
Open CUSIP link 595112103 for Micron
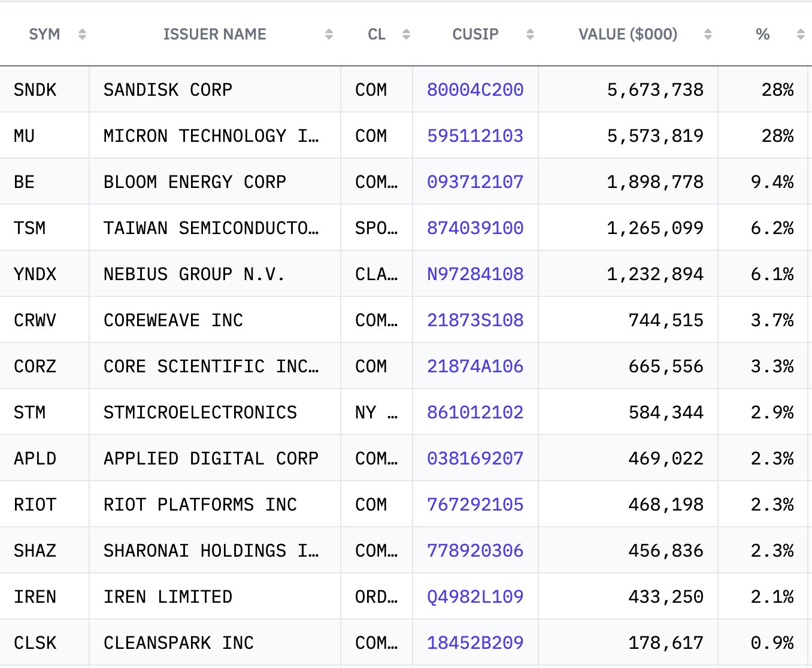475,136
